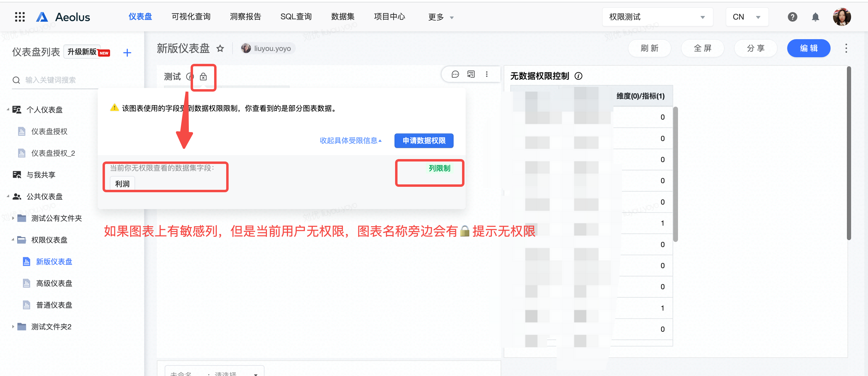The image size is (868, 376).
Task: Collapse the 权限仪表盘 folder
Action: [x=13, y=240]
